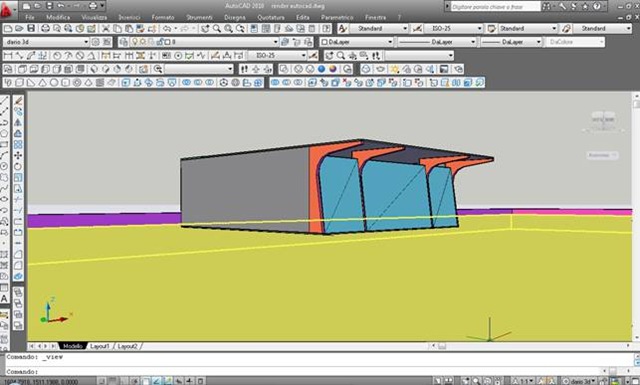Open the Visualizza menu
The width and height of the screenshot is (640, 385).
[94, 18]
